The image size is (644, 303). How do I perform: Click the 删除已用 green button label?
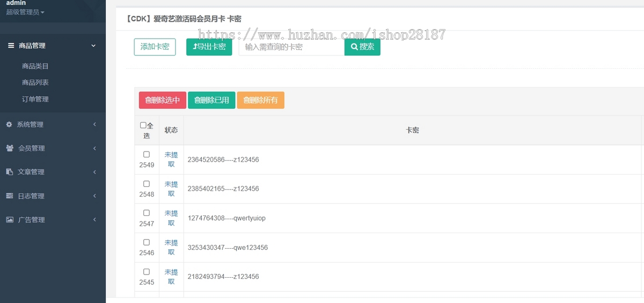215,100
